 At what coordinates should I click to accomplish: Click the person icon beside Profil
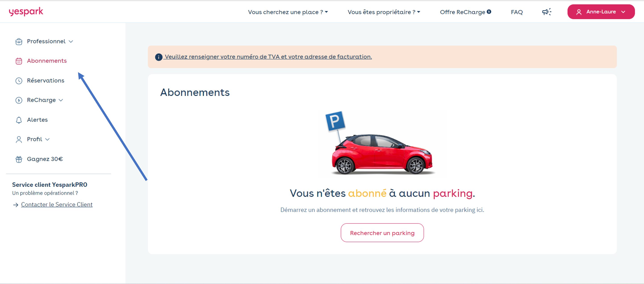click(x=19, y=139)
